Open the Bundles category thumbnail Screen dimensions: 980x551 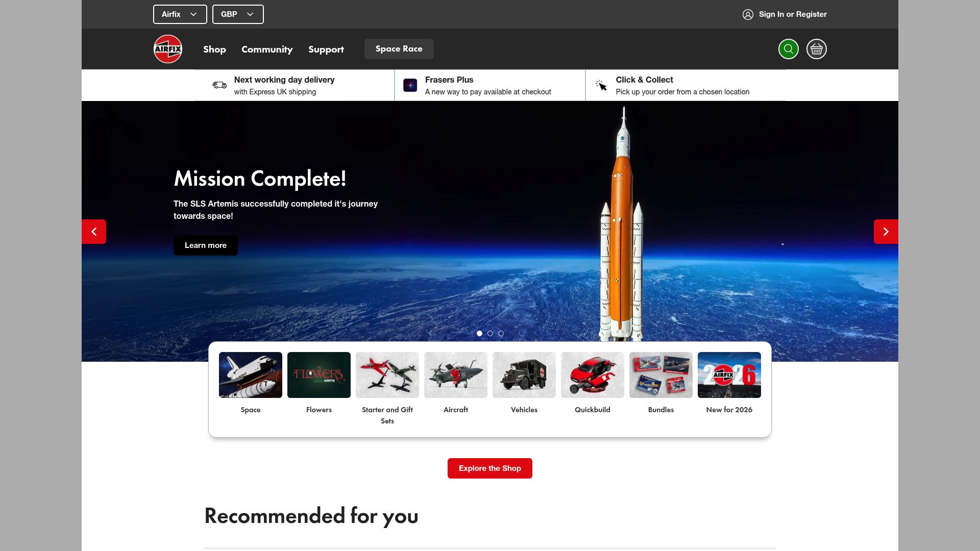coord(661,375)
